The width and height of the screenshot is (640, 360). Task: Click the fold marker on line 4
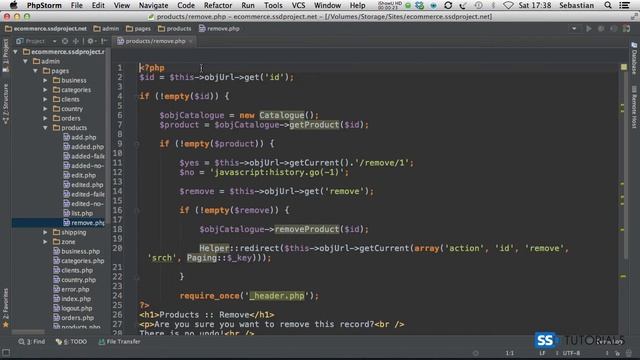(136, 97)
